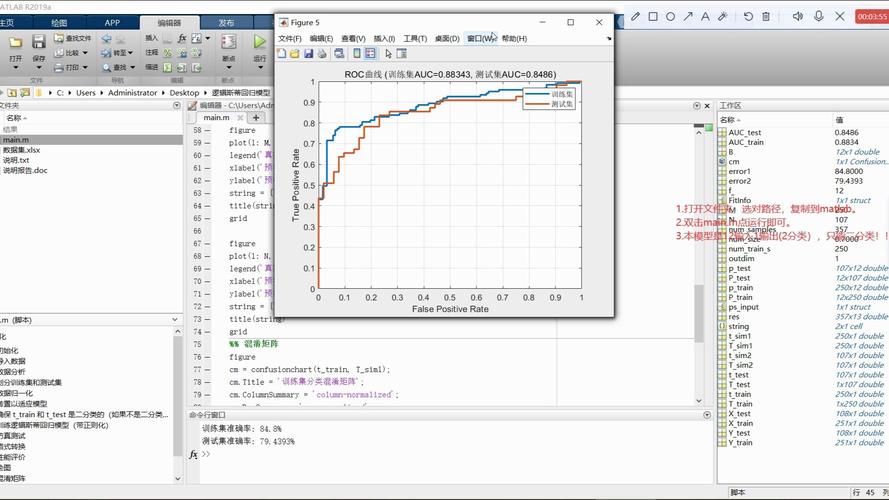
Task: Select the Edit Plot arrow tool
Action: pos(388,54)
